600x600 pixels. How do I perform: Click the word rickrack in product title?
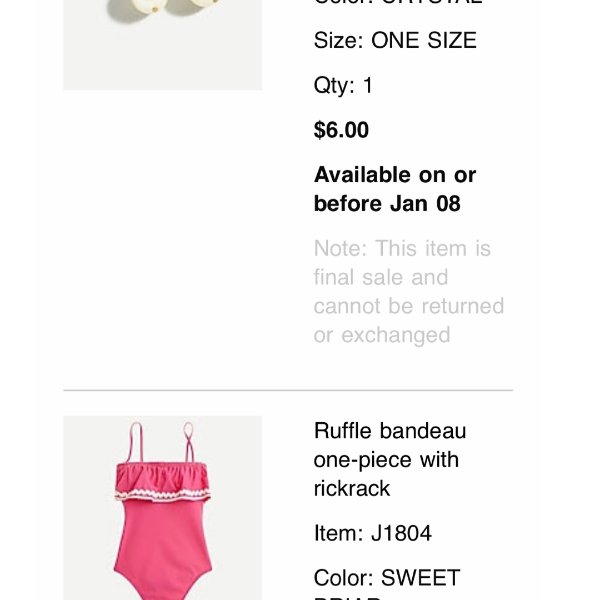(x=352, y=489)
